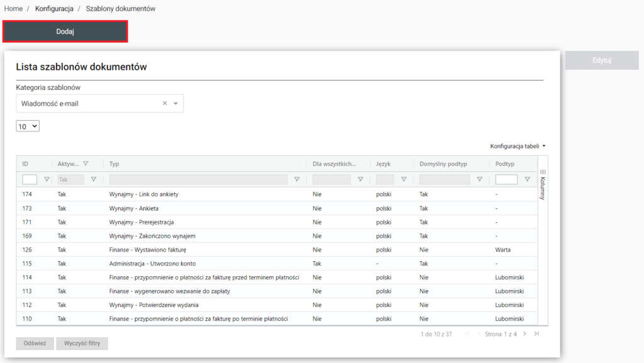
Task: Go to Konfiguracja in the breadcrumb
Action: (x=54, y=9)
